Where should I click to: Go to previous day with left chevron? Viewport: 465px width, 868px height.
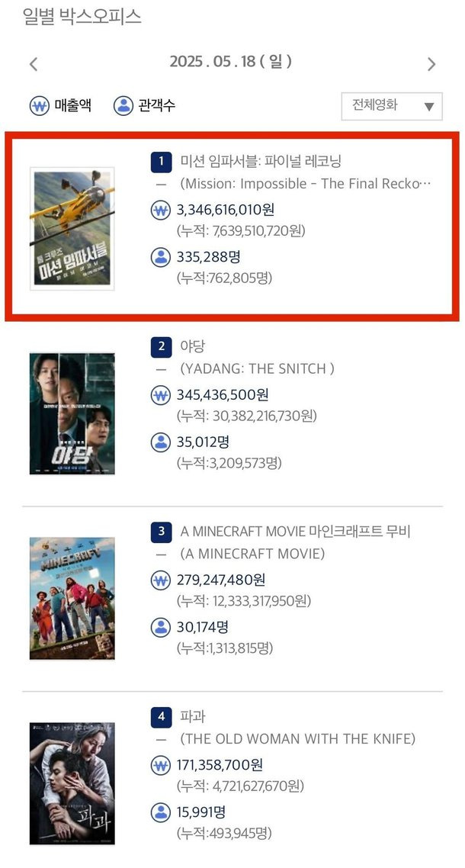(34, 64)
